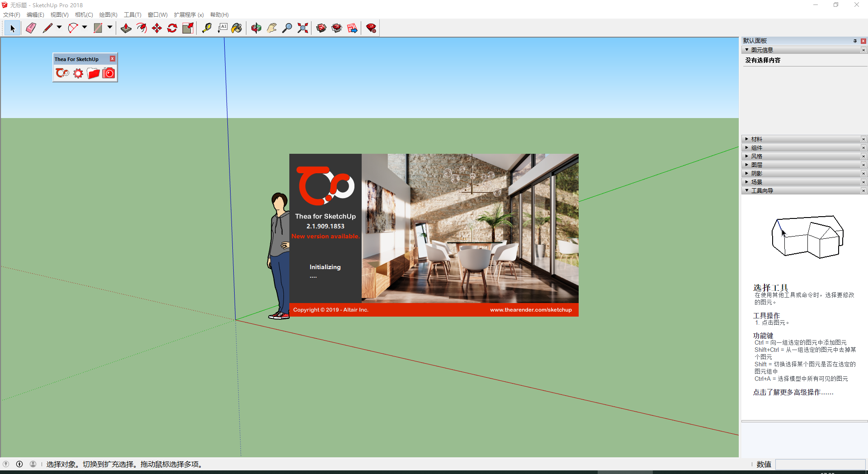This screenshot has width=868, height=474.
Task: Open Thea red folder browser
Action: click(94, 73)
